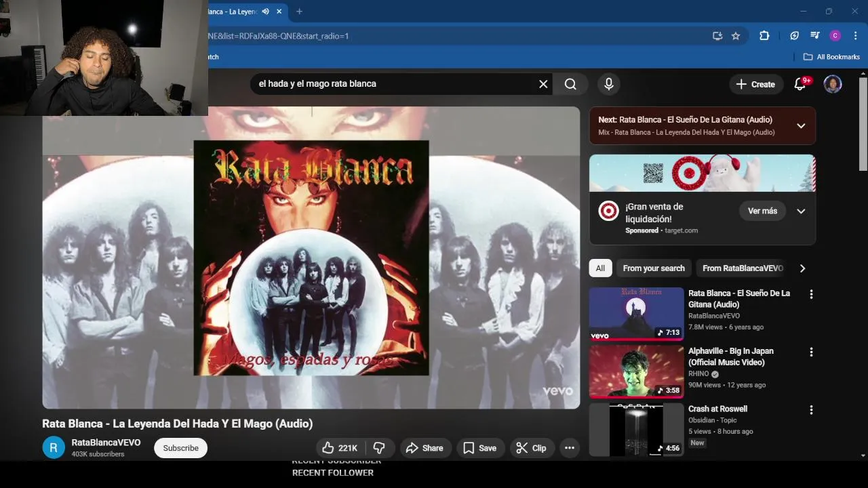Expand the Next mix playlist panel
868x488 pixels.
pos(801,125)
